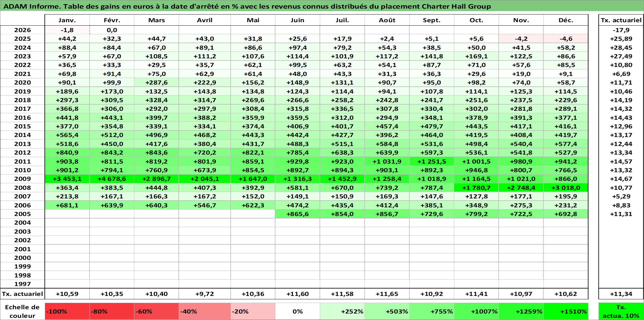Viewport: 644px width, 320px height.
Task: Click the +755% green scale swatch
Action: (432, 311)
